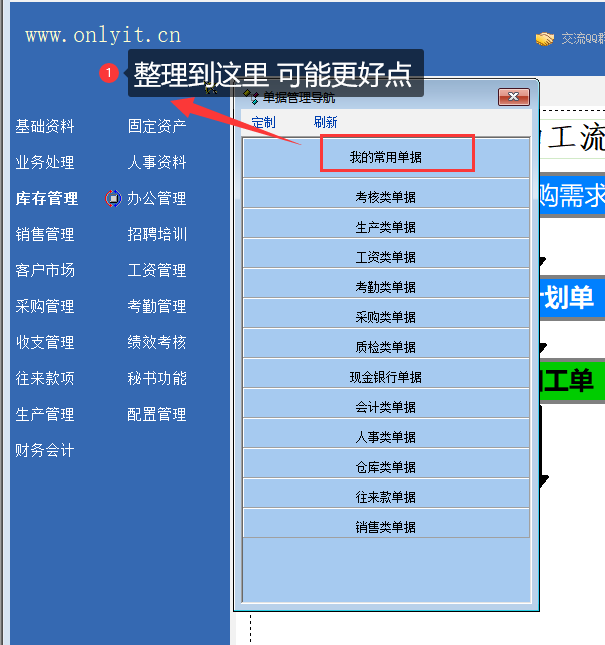Image resolution: width=605 pixels, height=645 pixels.
Task: Open 财务会计 in the sidebar
Action: [45, 450]
